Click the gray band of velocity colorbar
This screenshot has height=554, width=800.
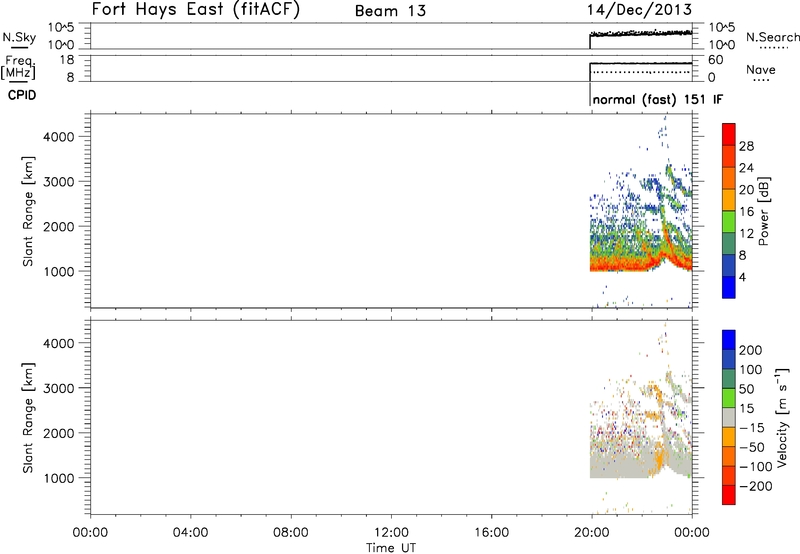click(x=729, y=417)
